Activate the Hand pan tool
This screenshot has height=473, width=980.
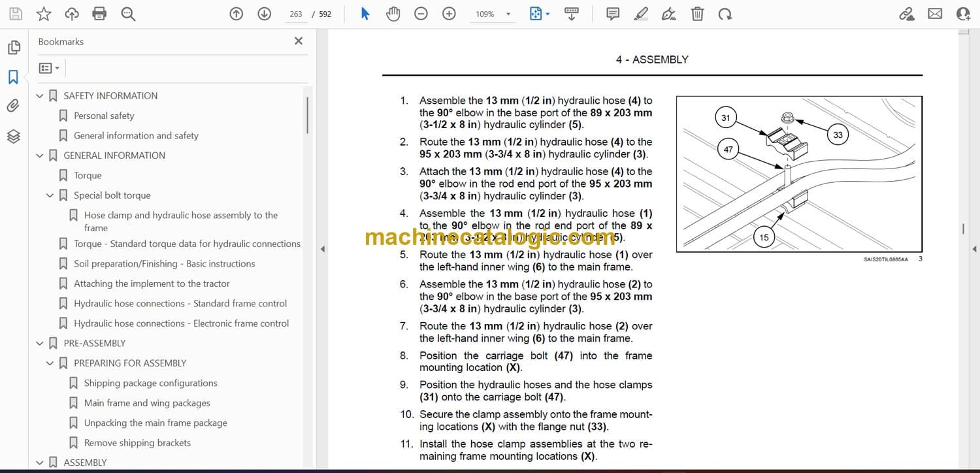coord(393,14)
